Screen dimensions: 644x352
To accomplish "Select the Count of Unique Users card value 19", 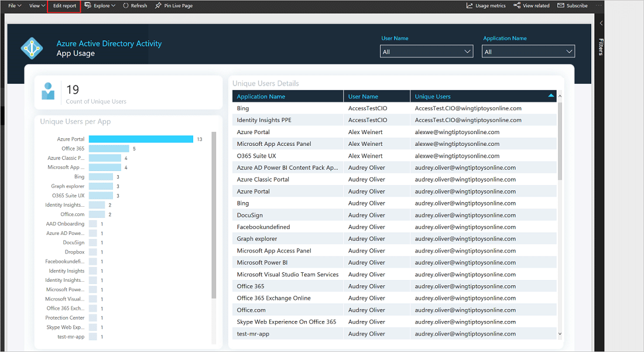I will [73, 90].
